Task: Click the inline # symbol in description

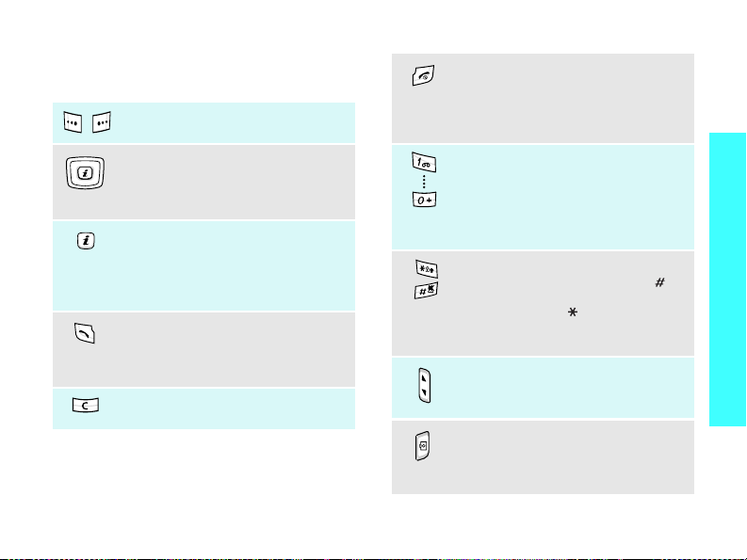Action: click(x=659, y=282)
